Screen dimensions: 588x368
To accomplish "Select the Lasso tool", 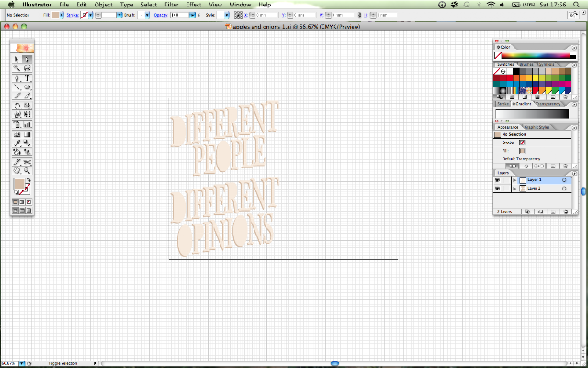I will [x=27, y=68].
